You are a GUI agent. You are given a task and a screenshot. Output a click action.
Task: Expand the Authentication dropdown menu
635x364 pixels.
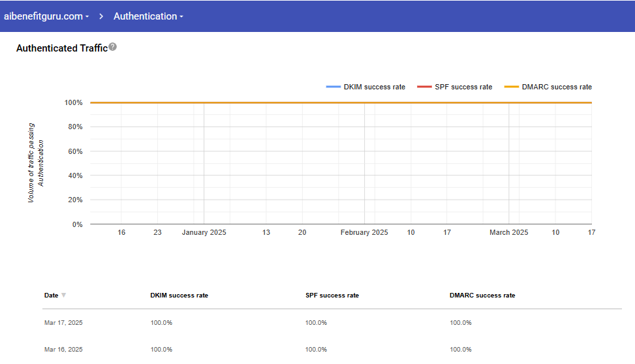pyautogui.click(x=148, y=16)
